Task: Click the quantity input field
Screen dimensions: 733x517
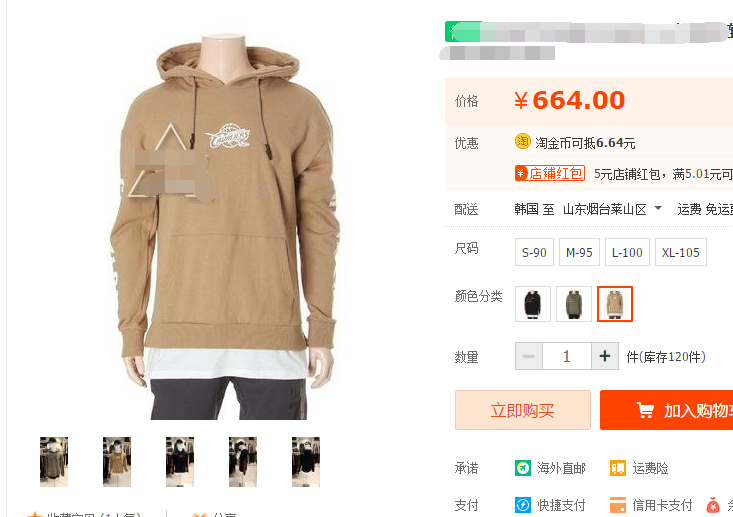Action: pos(567,356)
